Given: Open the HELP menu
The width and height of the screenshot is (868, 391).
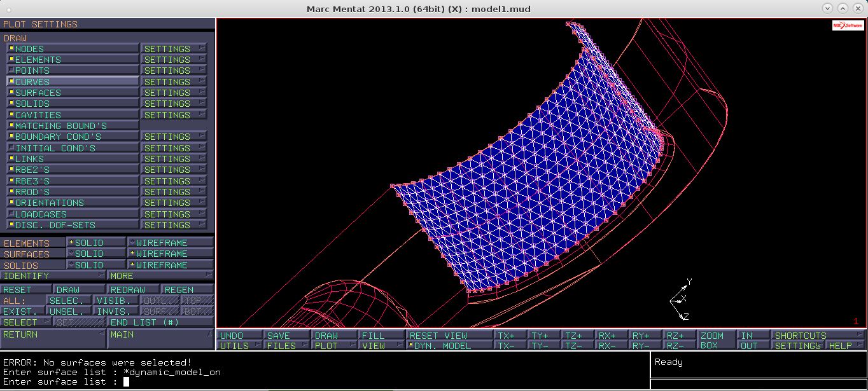Looking at the screenshot, I should coord(845,346).
